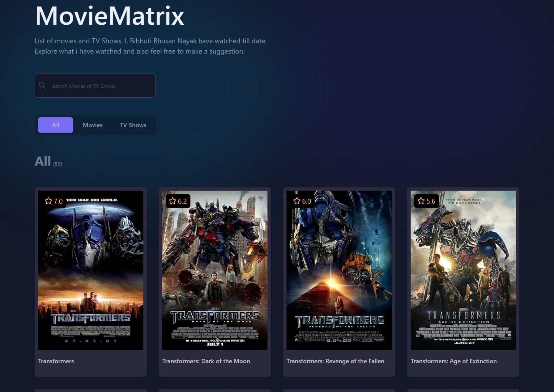554x392 pixels.
Task: Select the All filter tab
Action: [x=56, y=125]
